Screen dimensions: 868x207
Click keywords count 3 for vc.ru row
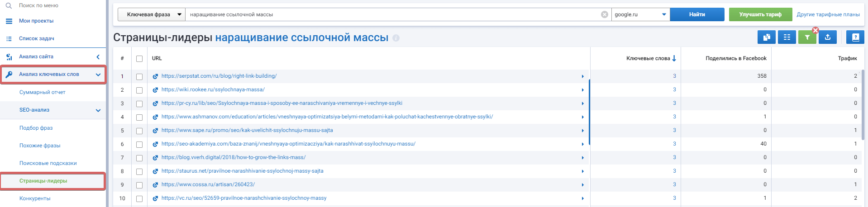pos(674,198)
